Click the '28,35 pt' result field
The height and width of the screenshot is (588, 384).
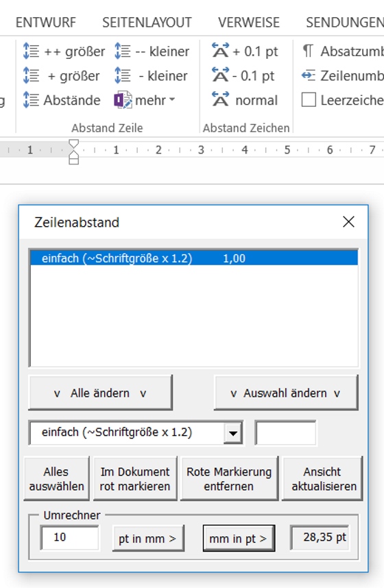[320, 538]
